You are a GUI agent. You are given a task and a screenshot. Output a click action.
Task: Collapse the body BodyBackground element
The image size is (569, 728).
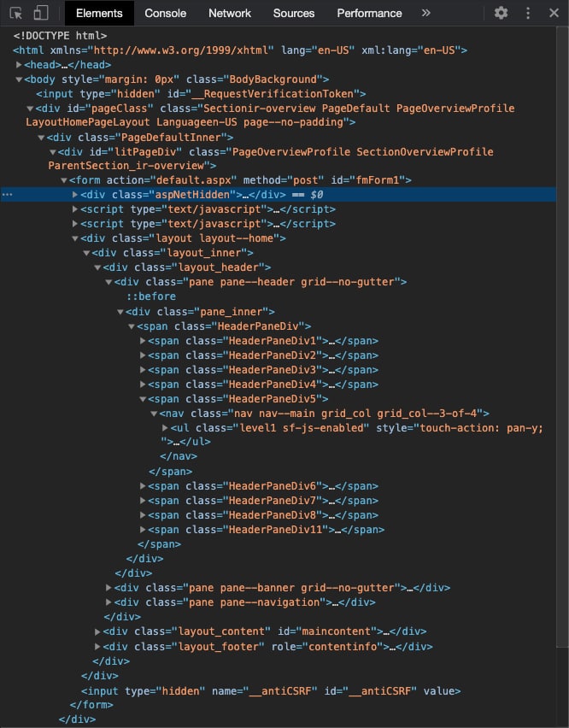pyautogui.click(x=19, y=79)
